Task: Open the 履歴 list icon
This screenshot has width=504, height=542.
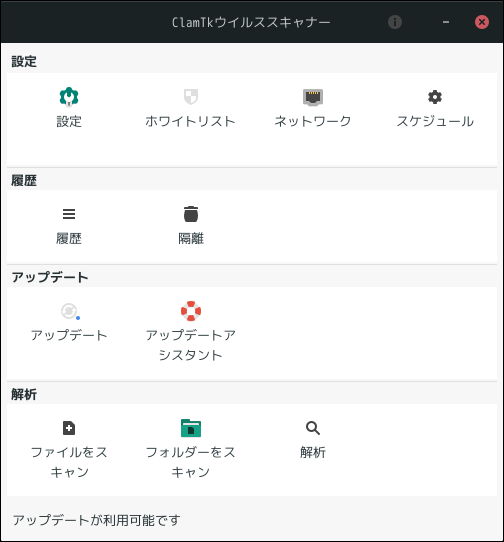Action: (x=69, y=214)
